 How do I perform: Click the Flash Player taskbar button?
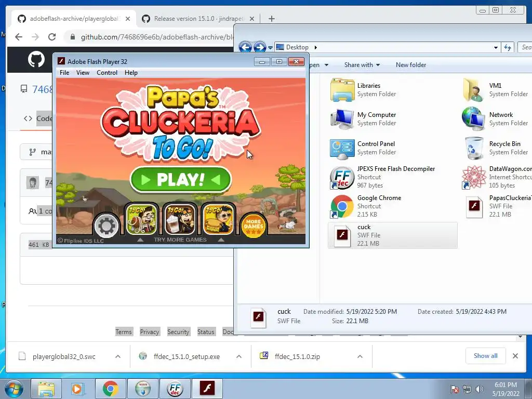coord(207,389)
